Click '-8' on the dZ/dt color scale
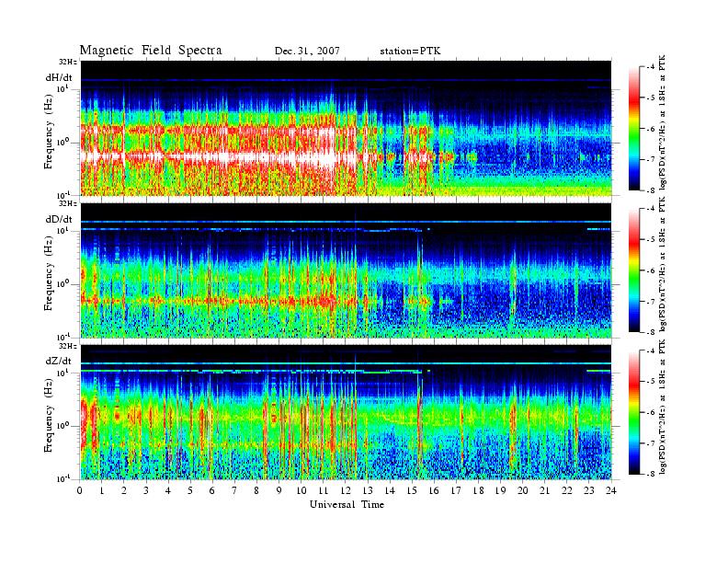This screenshot has width=728, height=563. pyautogui.click(x=651, y=474)
